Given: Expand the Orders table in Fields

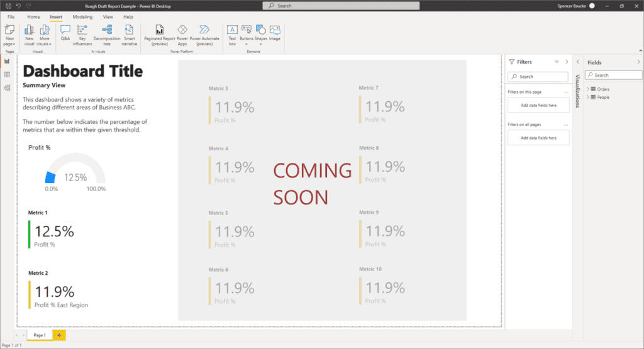Looking at the screenshot, I should [588, 89].
